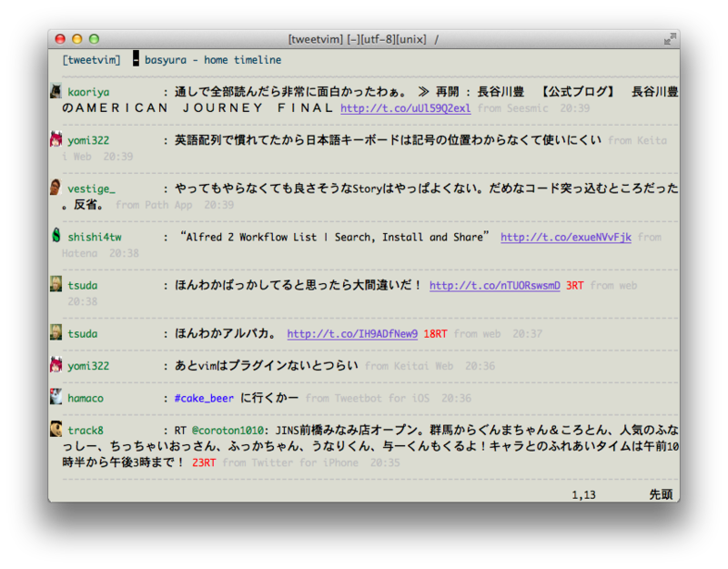
Task: Click 'from Path App' source text
Action: tap(154, 205)
